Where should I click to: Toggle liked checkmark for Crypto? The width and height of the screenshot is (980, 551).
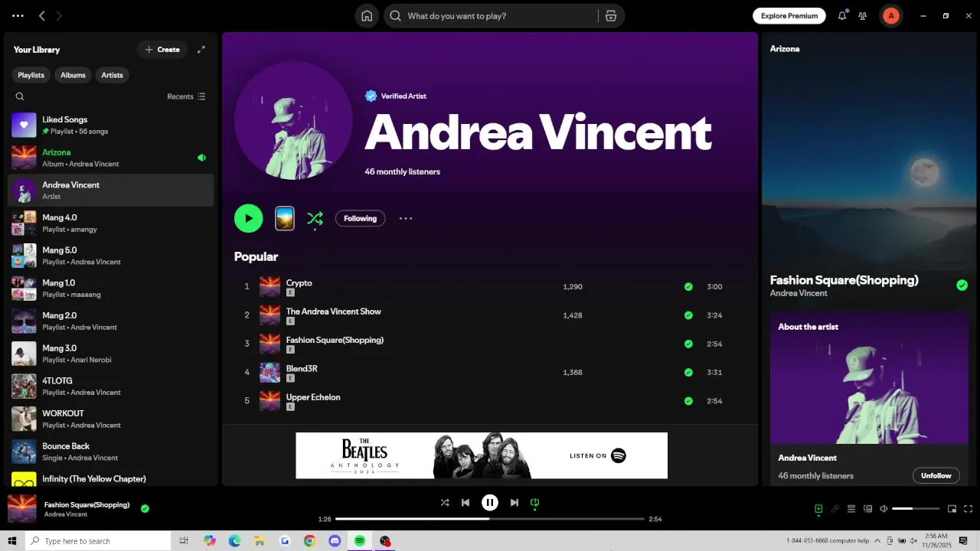pos(688,287)
